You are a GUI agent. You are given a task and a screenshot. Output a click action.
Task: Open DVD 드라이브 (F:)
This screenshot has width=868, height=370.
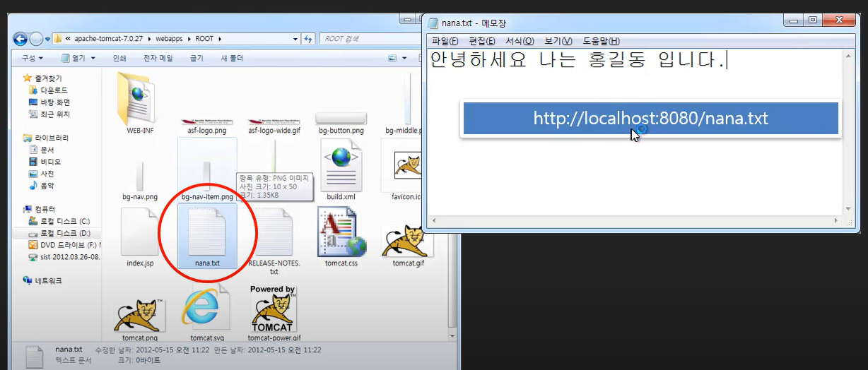pyautogui.click(x=66, y=245)
